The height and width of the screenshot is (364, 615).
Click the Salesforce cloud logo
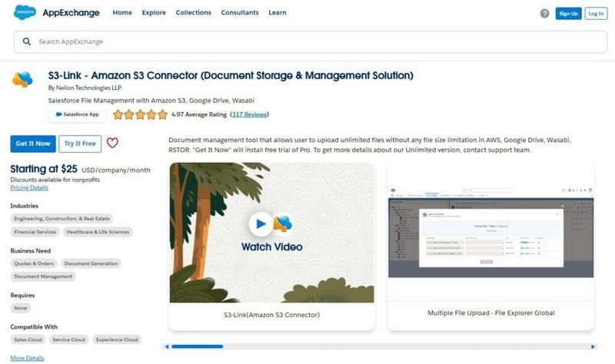(25, 12)
